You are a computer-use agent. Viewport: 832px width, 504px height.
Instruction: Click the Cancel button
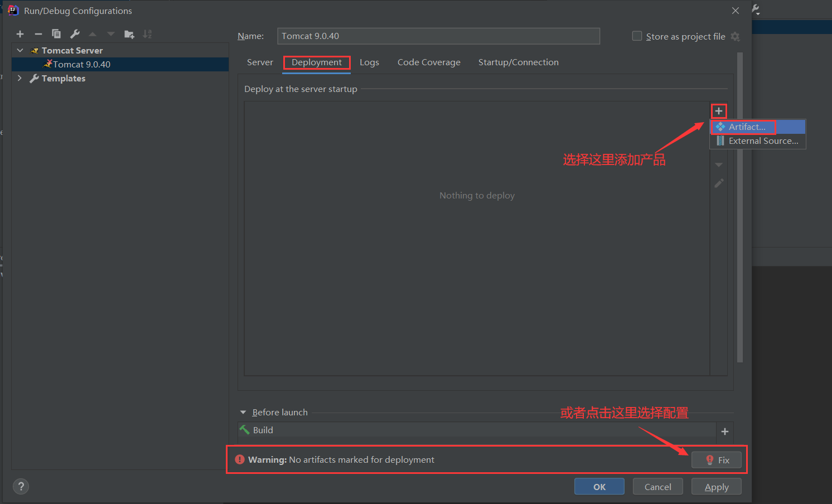click(x=658, y=487)
